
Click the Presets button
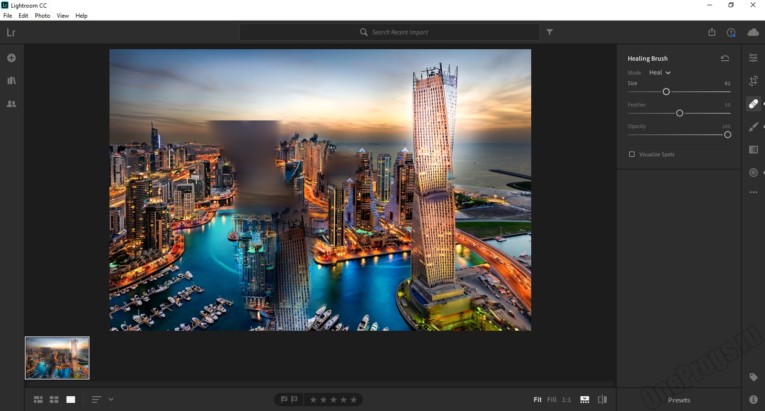tap(679, 400)
